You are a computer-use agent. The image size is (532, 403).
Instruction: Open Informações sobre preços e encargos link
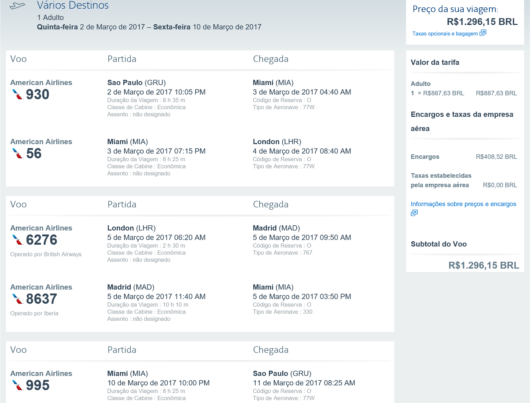(x=464, y=204)
